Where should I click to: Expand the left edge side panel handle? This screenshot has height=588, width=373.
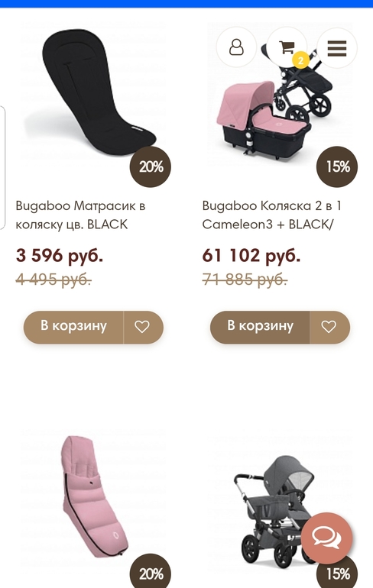click(2, 167)
